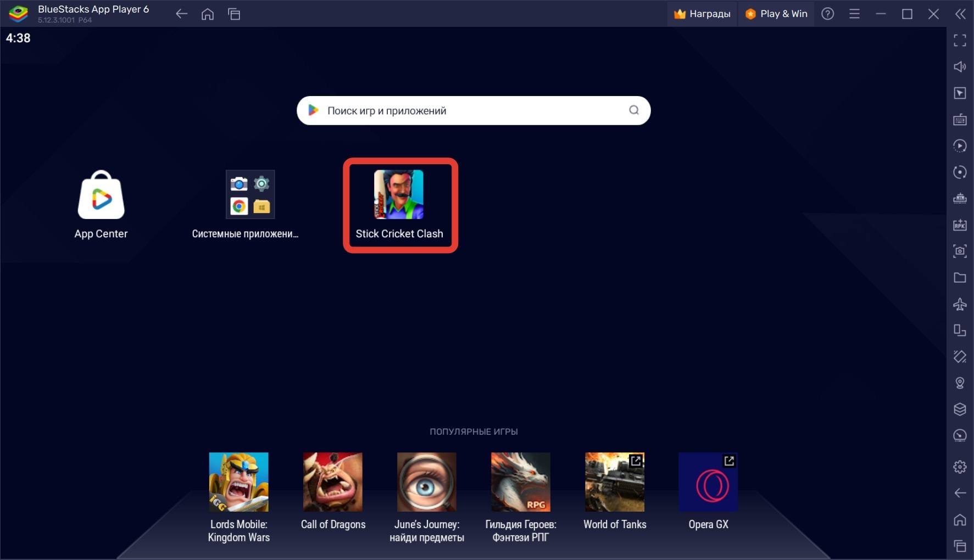Image resolution: width=974 pixels, height=560 pixels.
Task: Open the macro building icon in sidebar
Action: coord(960,198)
